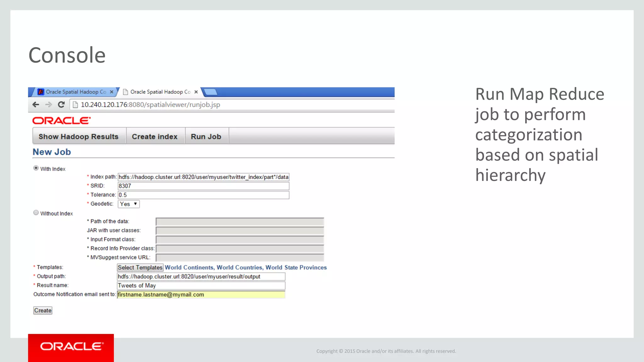Image resolution: width=644 pixels, height=362 pixels.
Task: Click the Create button
Action: pyautogui.click(x=43, y=310)
